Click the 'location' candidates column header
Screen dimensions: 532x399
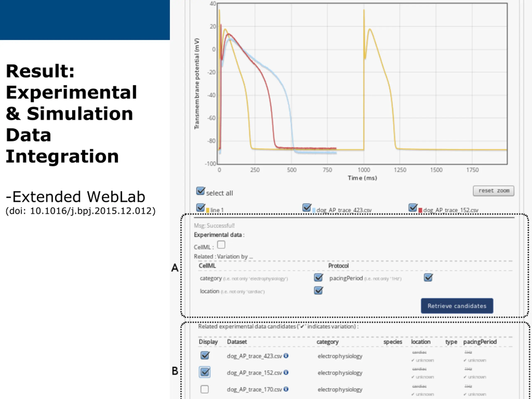coord(421,342)
